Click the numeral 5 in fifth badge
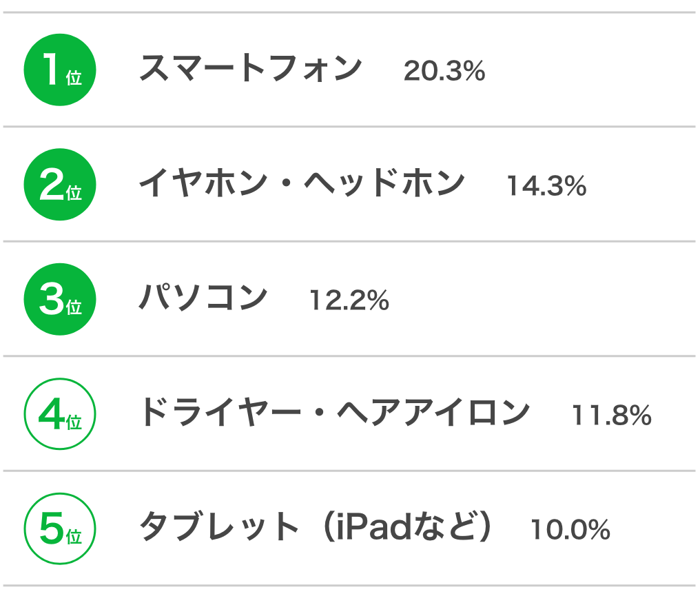 point(52,529)
